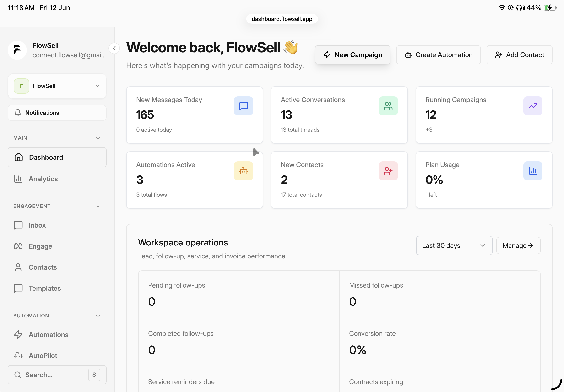Click the Wi-Fi status icon
Screen dimensions: 564x392
tap(502, 8)
